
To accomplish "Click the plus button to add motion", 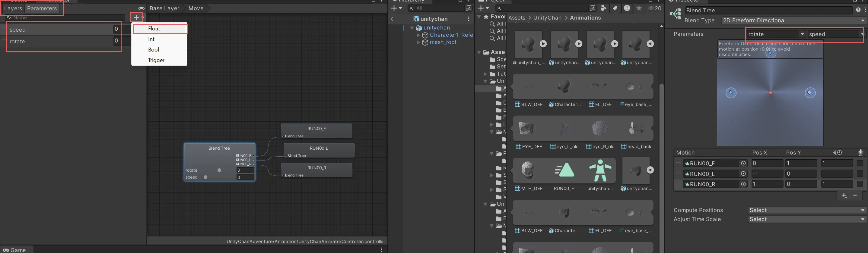I will pos(844,195).
